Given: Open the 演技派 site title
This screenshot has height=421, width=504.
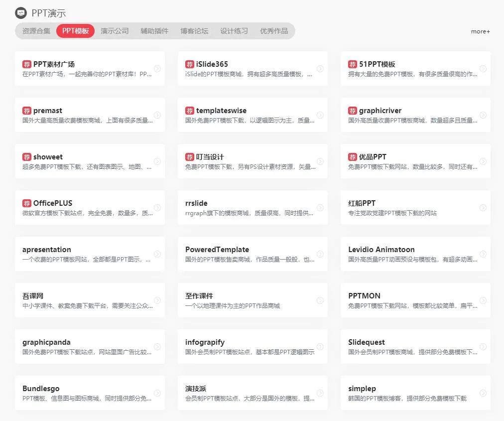Looking at the screenshot, I should [196, 388].
